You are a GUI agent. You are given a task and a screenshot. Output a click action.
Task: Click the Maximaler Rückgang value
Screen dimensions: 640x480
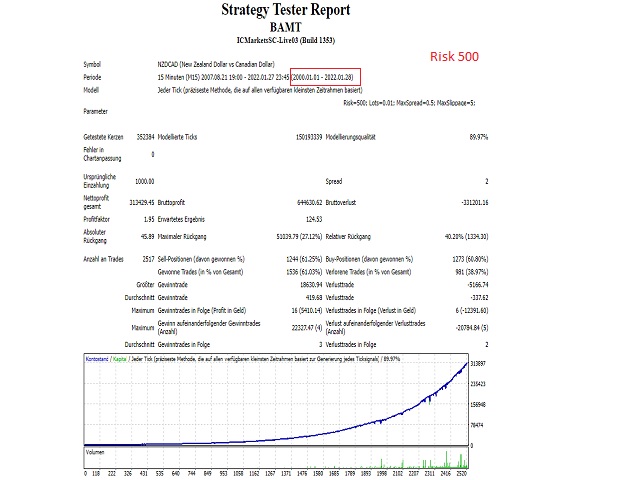pos(299,237)
